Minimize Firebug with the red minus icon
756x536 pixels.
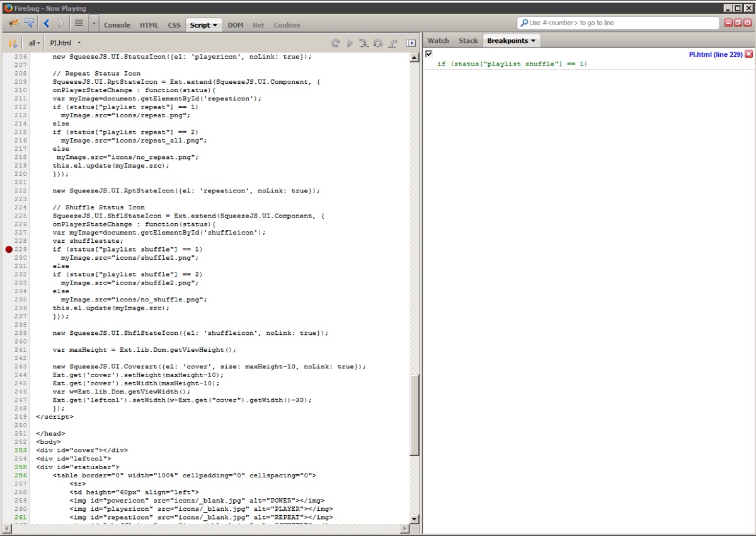(728, 23)
